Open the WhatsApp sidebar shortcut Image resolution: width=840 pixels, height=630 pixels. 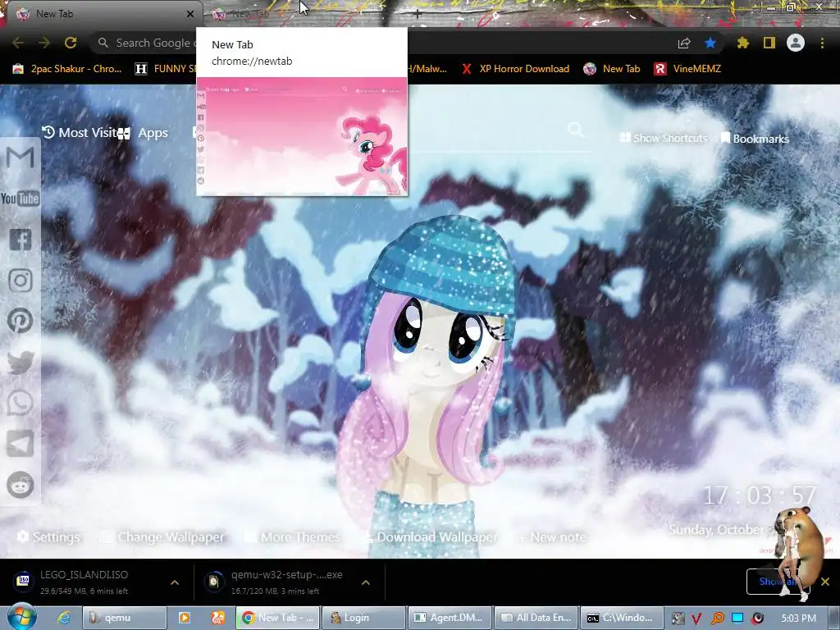tap(21, 403)
